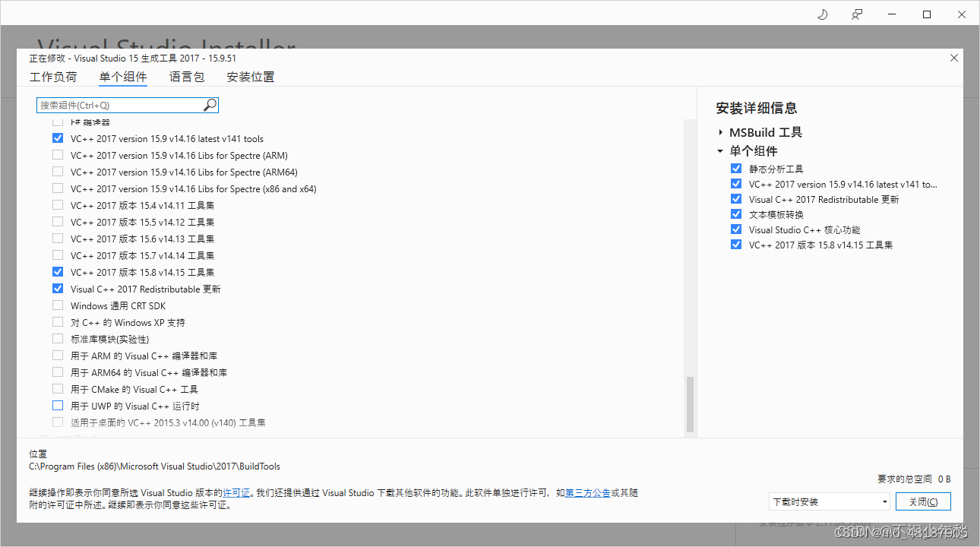Enable 对 C++ 的 Windows XP 支持
The image size is (980, 547).
[58, 321]
